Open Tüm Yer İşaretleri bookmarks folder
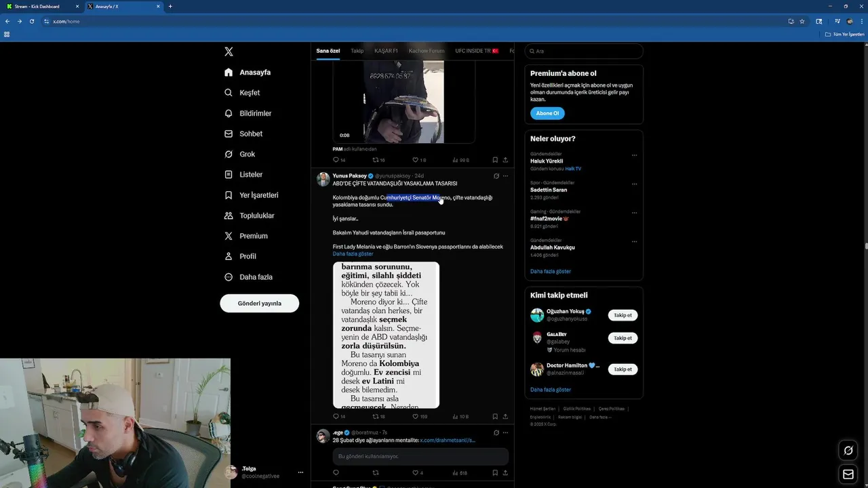The width and height of the screenshot is (868, 488). (x=845, y=34)
